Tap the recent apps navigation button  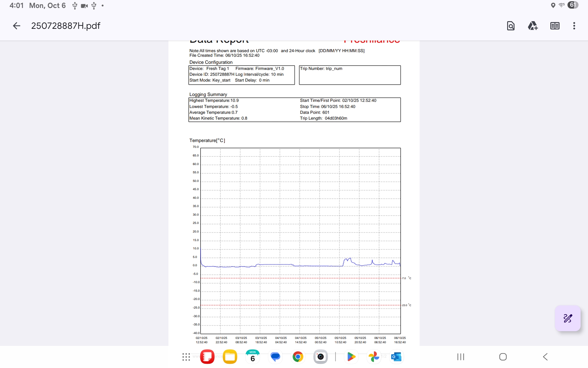point(461,357)
